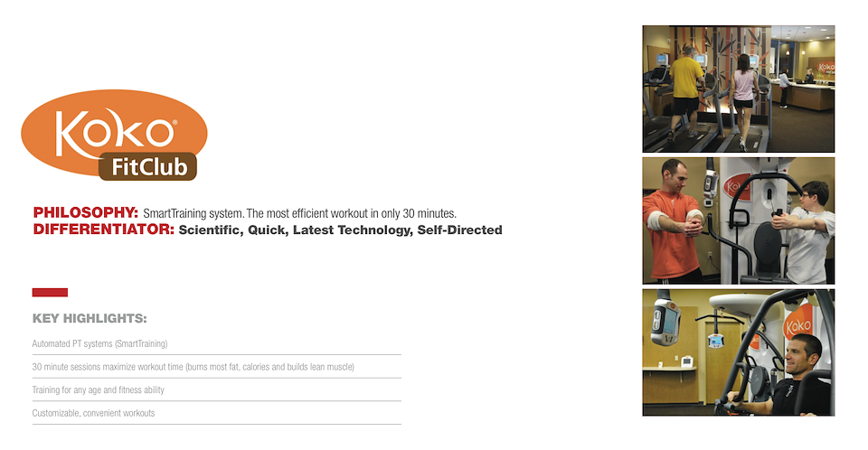
Task: Select the 30 minute sessions highlight line
Action: [x=193, y=367]
